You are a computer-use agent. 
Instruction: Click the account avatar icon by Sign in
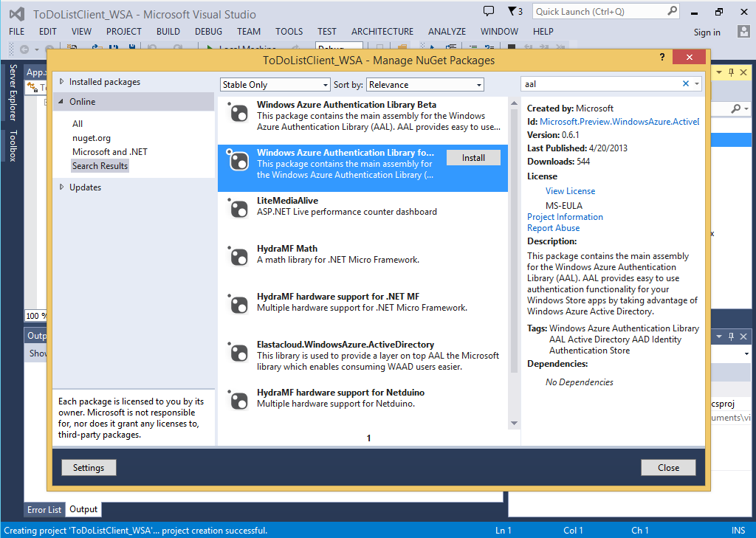743,32
